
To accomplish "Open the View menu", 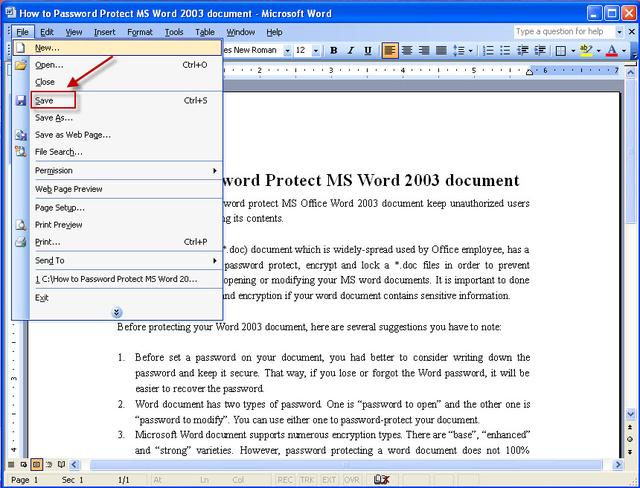I will 74,32.
